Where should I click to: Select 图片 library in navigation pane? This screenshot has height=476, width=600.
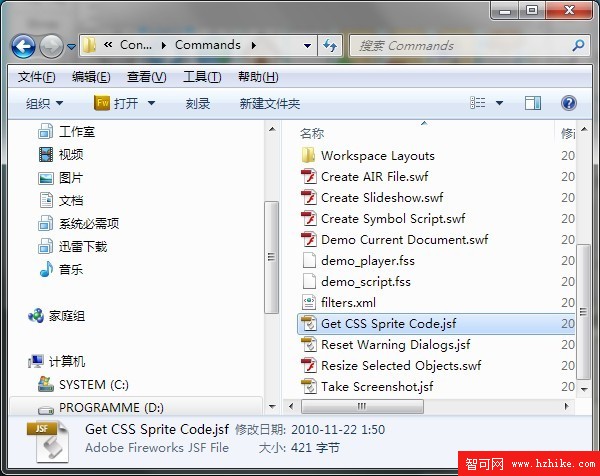61,178
